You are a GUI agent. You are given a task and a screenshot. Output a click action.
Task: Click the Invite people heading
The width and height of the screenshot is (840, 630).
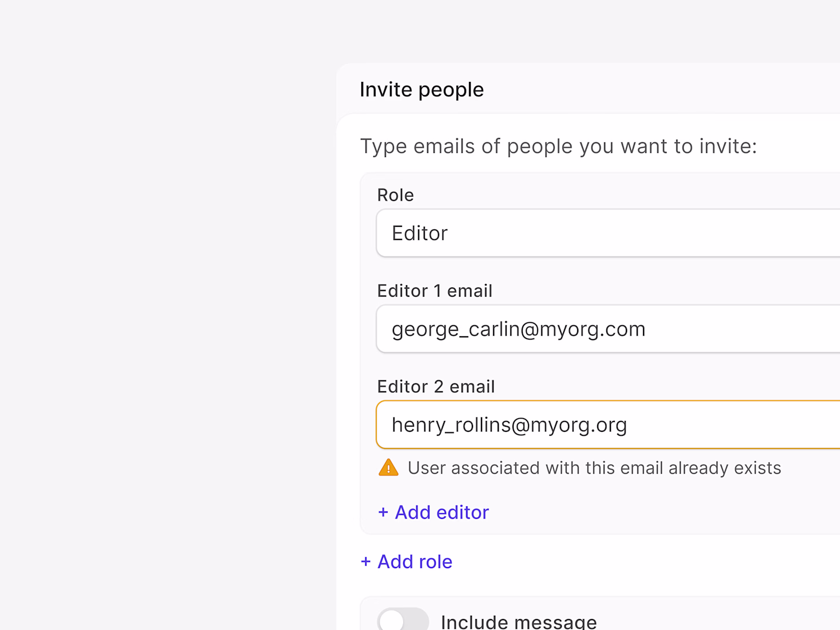(x=421, y=90)
